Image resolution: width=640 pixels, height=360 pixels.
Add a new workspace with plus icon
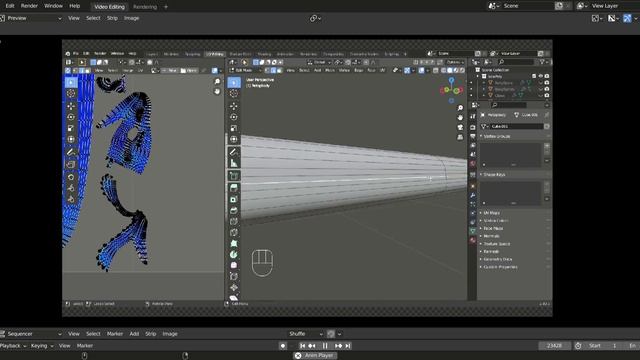pyautogui.click(x=166, y=7)
